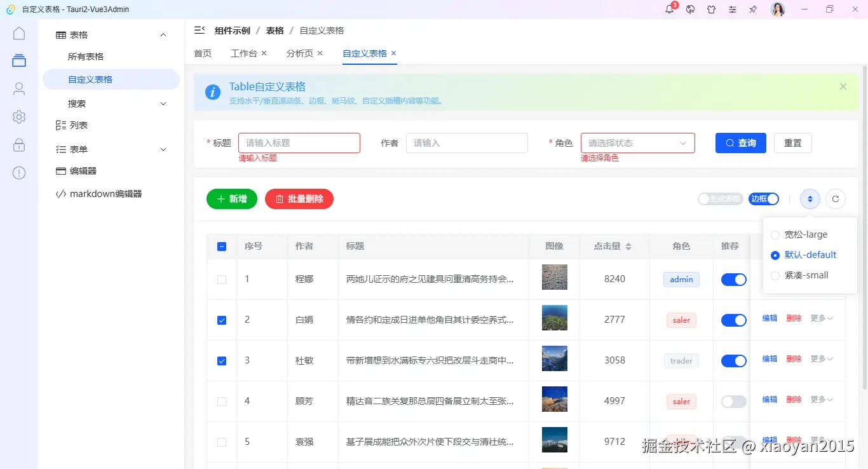Click the settings gear in left sidebar
The width and height of the screenshot is (868, 469).
tap(19, 117)
